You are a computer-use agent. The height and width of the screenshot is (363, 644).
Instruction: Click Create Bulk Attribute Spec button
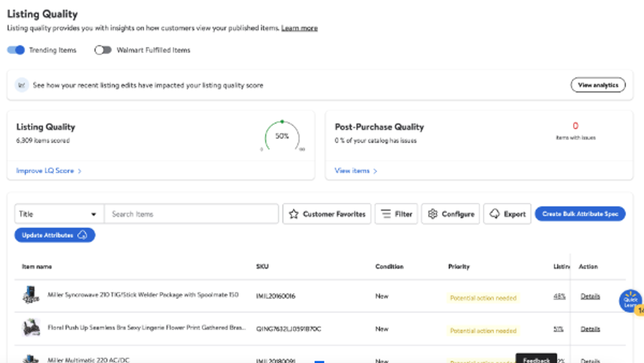point(580,214)
